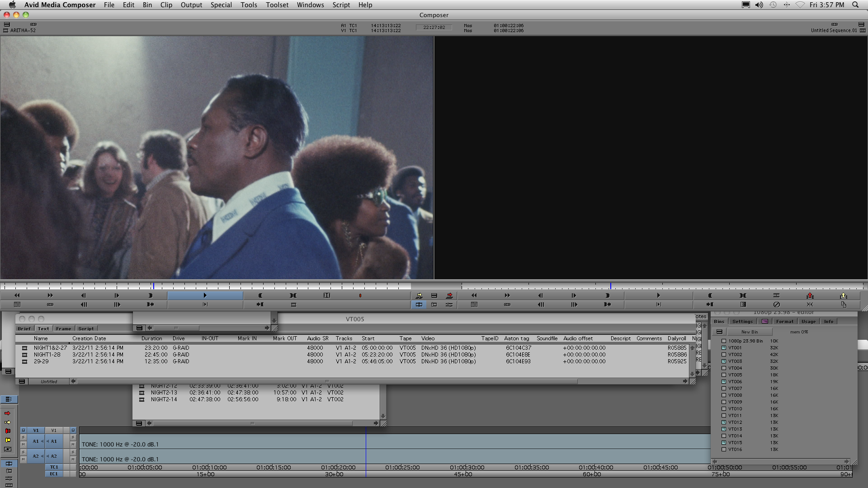Mute the A2 audio track
This screenshot has height=488, width=868.
[73, 460]
